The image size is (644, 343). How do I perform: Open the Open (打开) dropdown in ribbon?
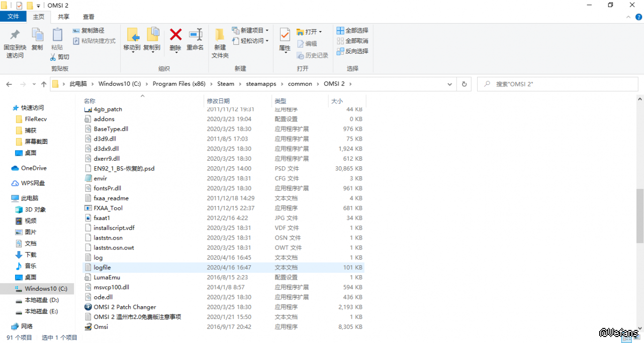[x=309, y=32]
